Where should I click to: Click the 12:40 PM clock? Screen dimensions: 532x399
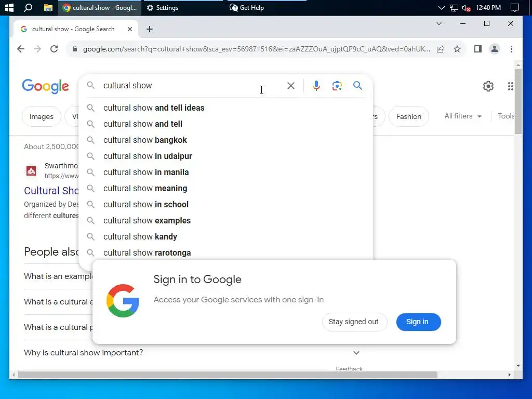point(488,7)
